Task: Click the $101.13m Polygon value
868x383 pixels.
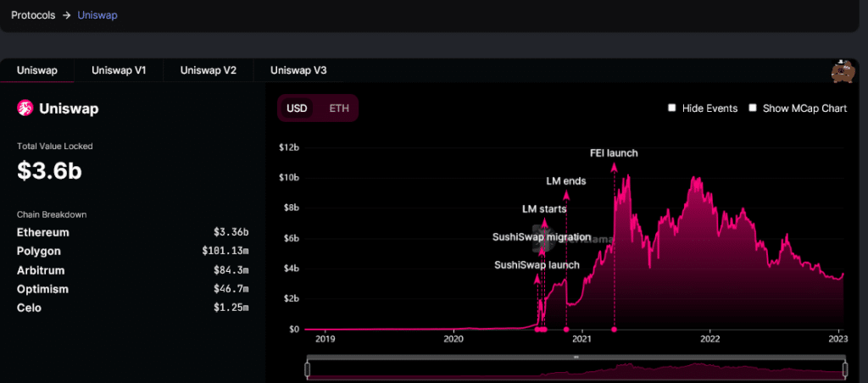Action: 225,251
